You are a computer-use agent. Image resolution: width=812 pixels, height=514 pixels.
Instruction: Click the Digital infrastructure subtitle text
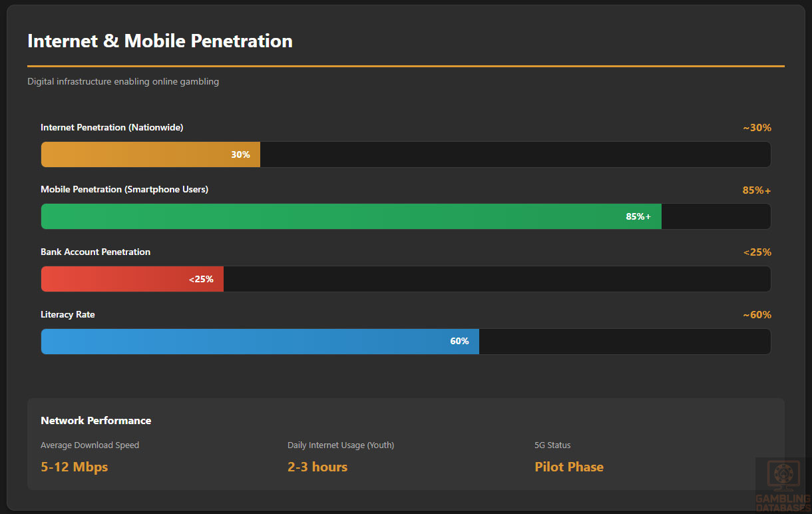tap(123, 82)
